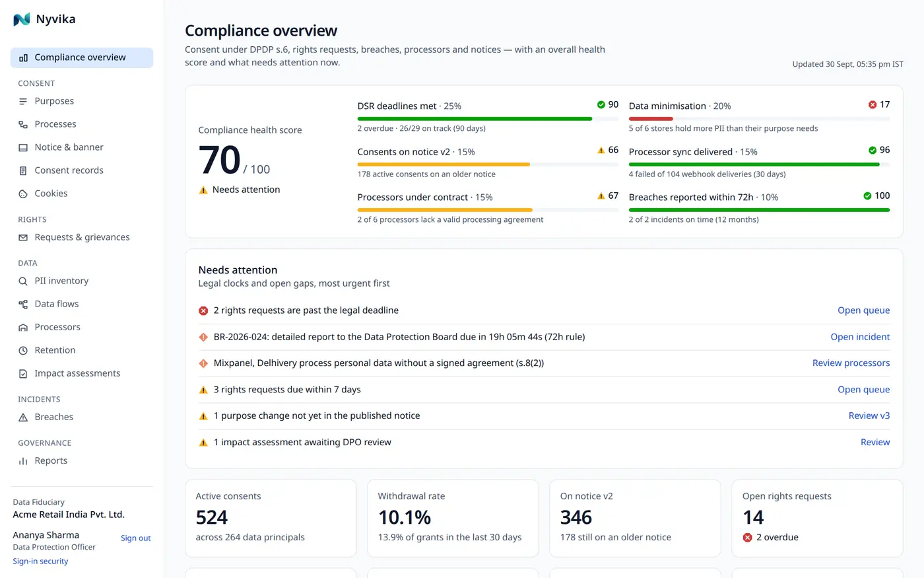This screenshot has height=578, width=924.
Task: Click the Withdrawal rate 10.1% card
Action: pos(453,519)
